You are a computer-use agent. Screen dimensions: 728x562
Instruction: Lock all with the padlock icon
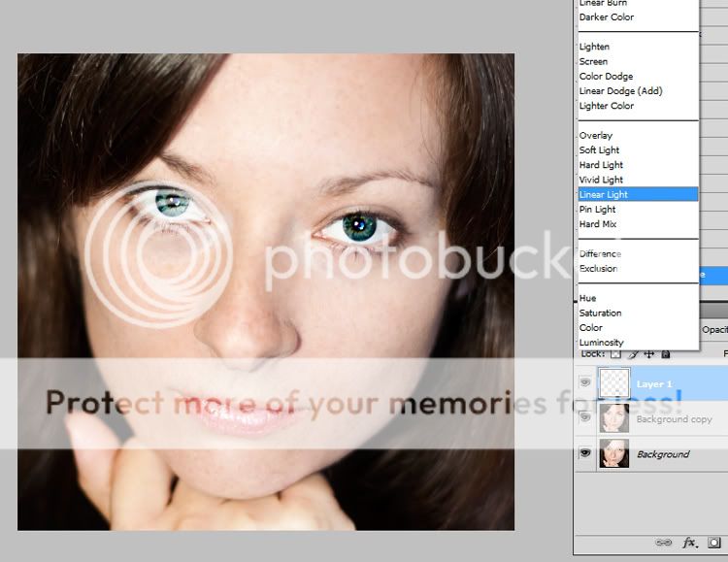pyautogui.click(x=665, y=354)
